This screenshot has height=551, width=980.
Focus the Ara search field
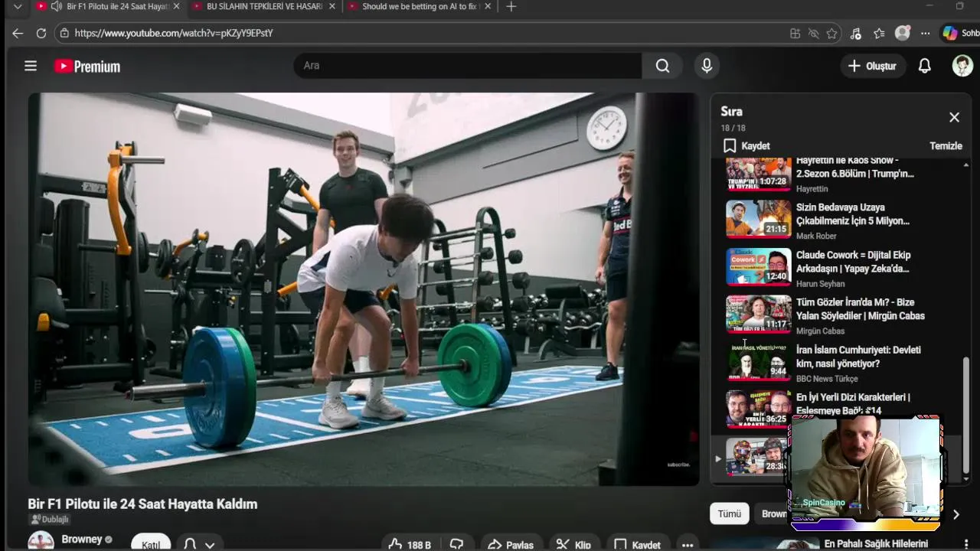(468, 66)
